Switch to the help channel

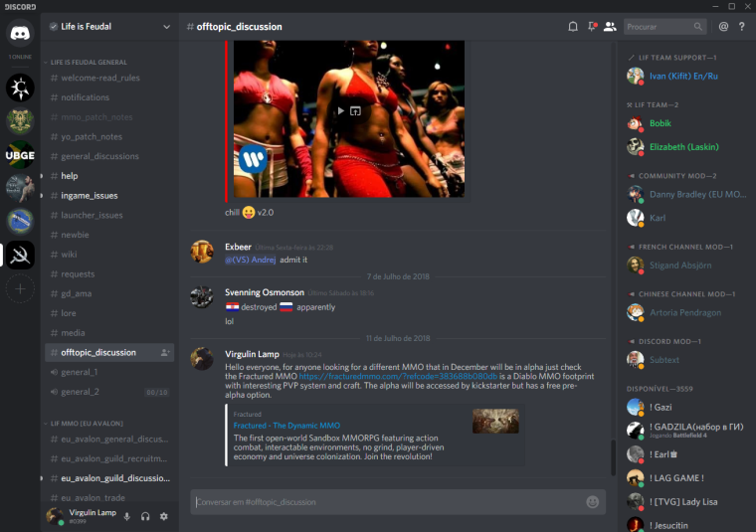coord(109,176)
